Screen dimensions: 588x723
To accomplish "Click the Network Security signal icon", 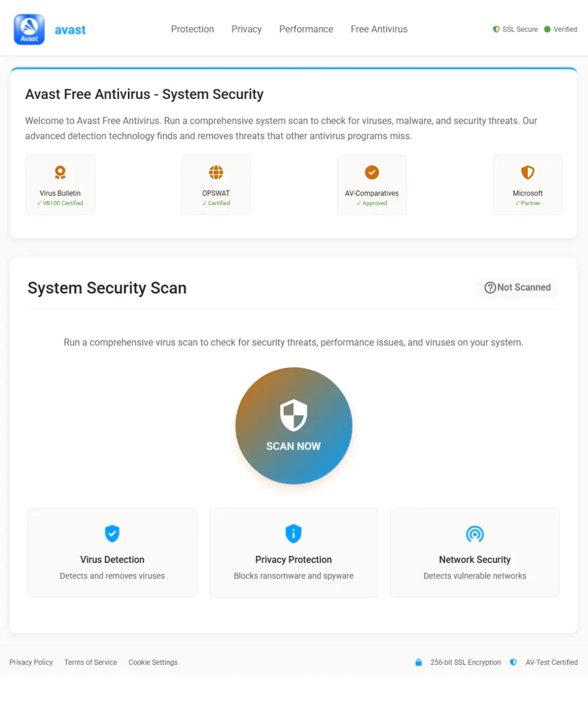I will (x=475, y=534).
